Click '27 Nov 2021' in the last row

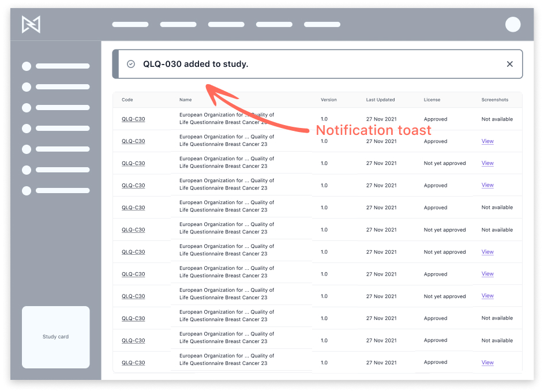coord(381,363)
